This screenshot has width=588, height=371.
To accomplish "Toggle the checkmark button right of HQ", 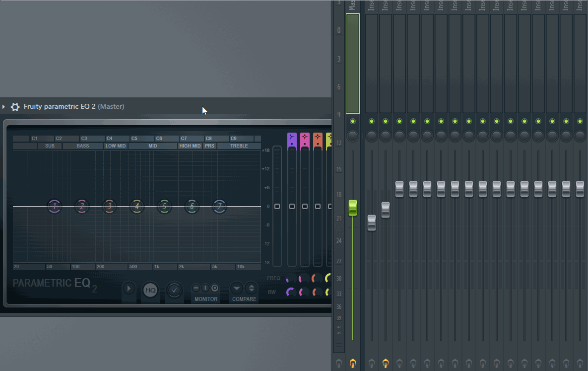I will click(174, 290).
